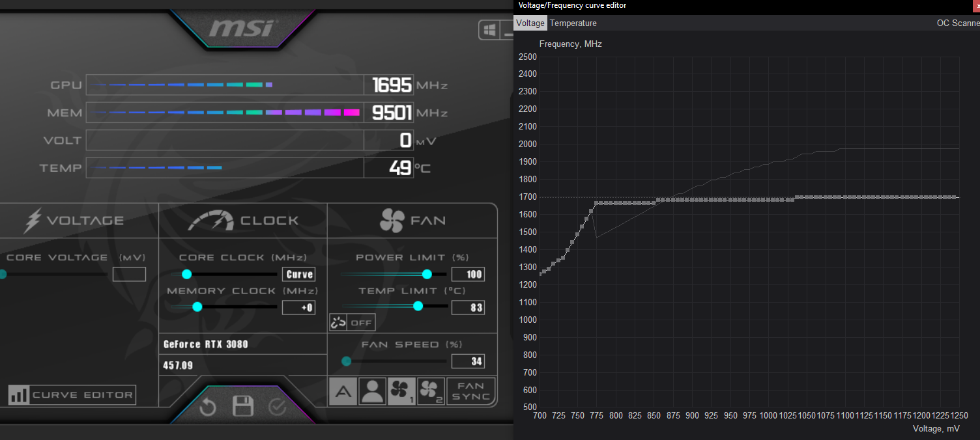Click the 'Frequency, MHz' axis title
This screenshot has height=440, width=980.
click(x=571, y=44)
